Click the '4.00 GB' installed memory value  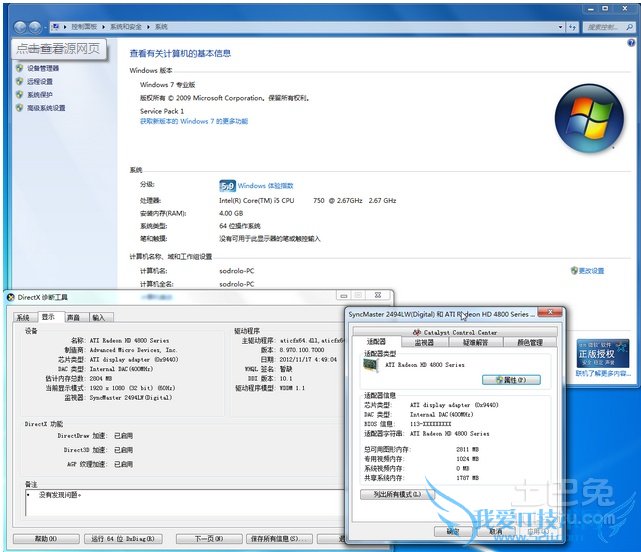tap(231, 213)
